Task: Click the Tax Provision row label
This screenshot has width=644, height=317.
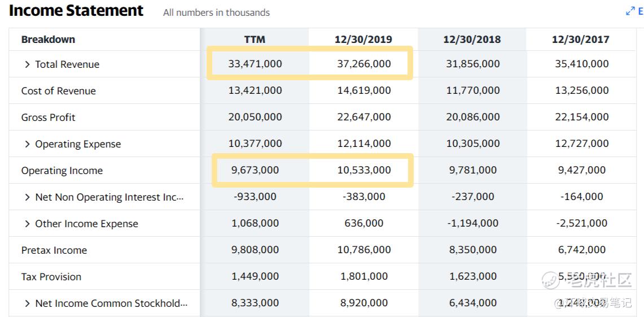Action: click(51, 277)
